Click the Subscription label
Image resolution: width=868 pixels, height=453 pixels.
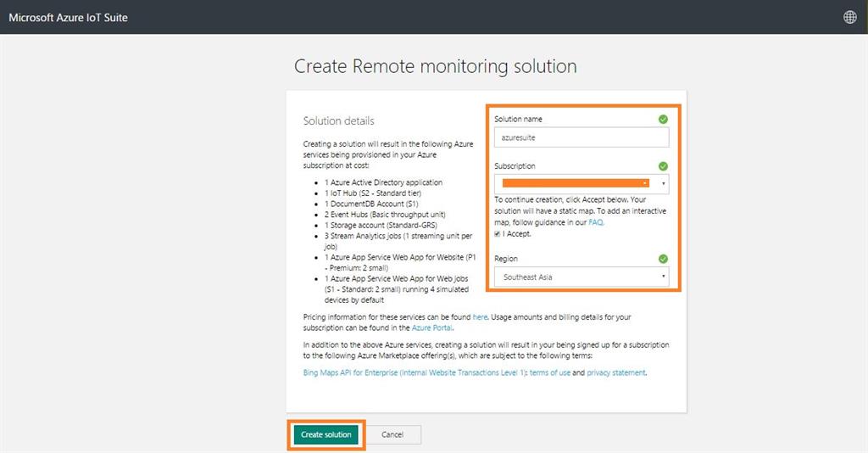pyautogui.click(x=515, y=166)
